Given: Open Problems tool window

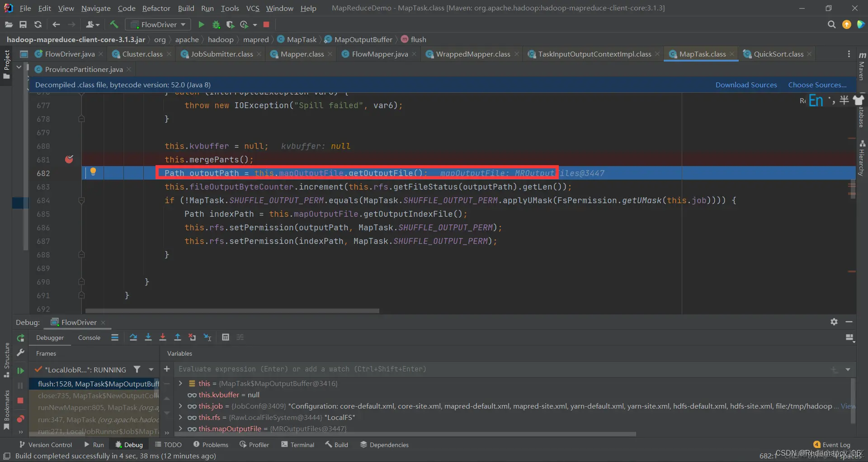Looking at the screenshot, I should pyautogui.click(x=211, y=445).
